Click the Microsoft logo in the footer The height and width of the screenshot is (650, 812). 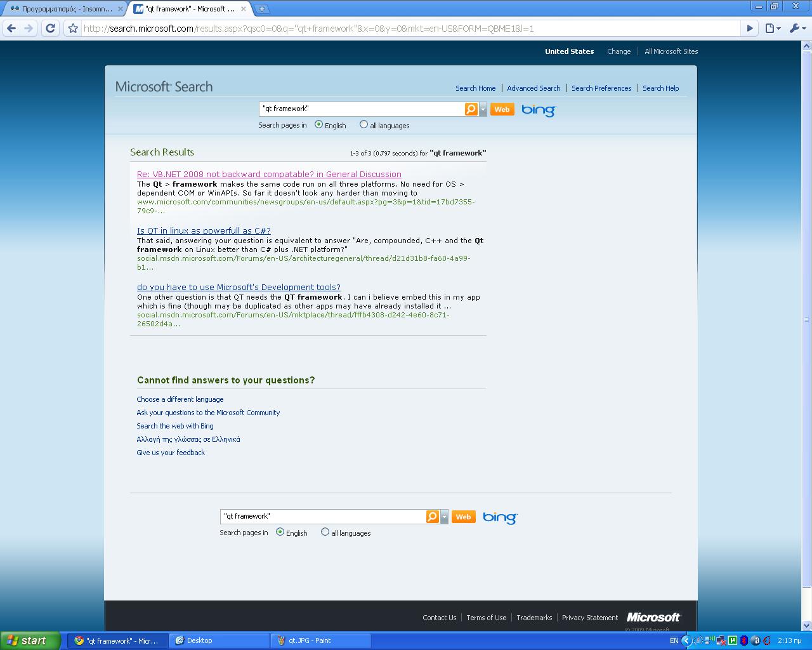point(653,617)
